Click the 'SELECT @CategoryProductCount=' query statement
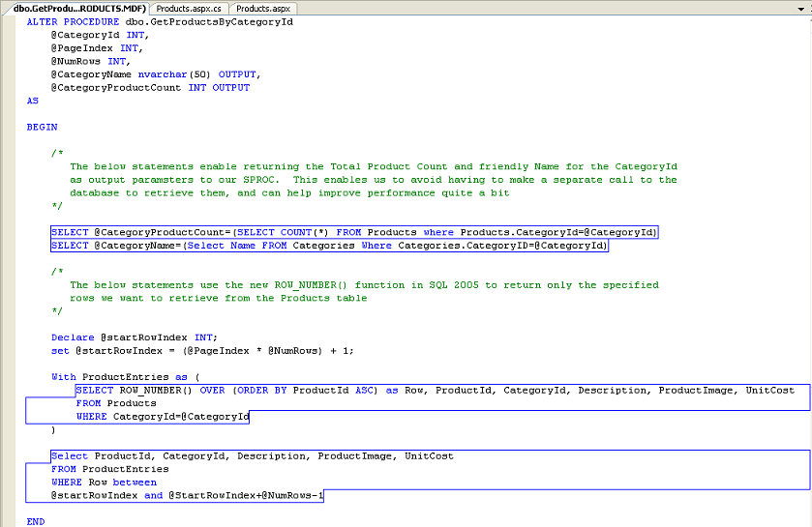 tap(354, 232)
